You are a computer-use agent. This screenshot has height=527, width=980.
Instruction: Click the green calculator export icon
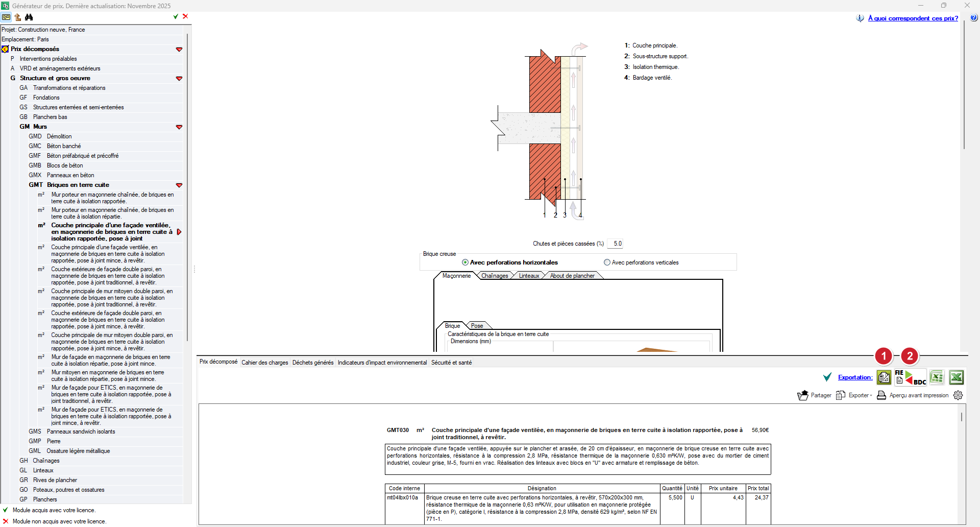point(884,378)
